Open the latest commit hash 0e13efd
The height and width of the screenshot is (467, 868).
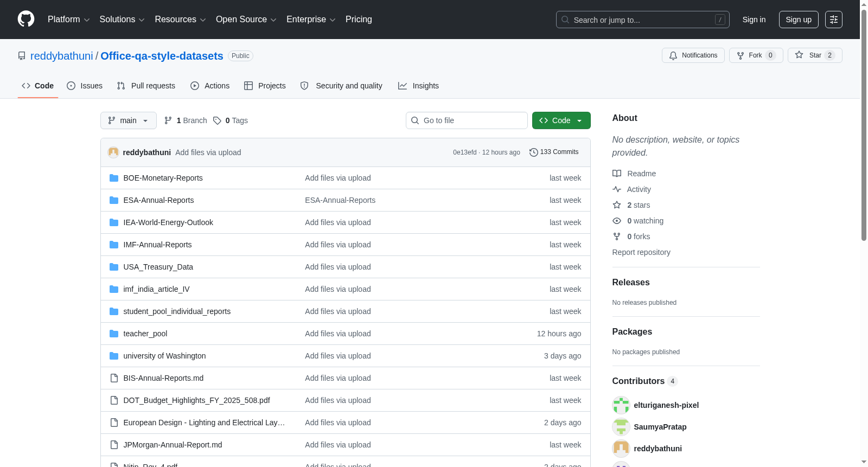coord(465,152)
